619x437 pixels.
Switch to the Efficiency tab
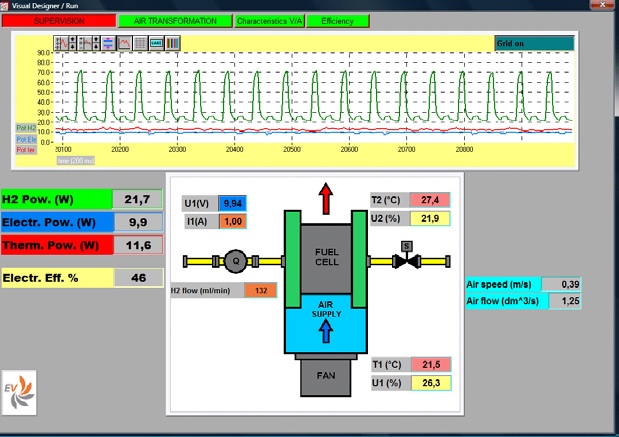point(338,21)
